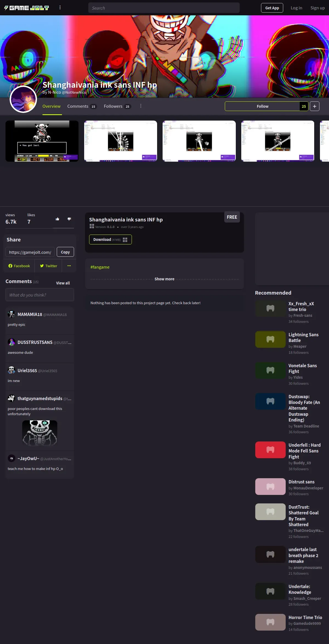The image size is (329, 644).
Task: Open the top navigation three-dot menu
Action: click(60, 8)
